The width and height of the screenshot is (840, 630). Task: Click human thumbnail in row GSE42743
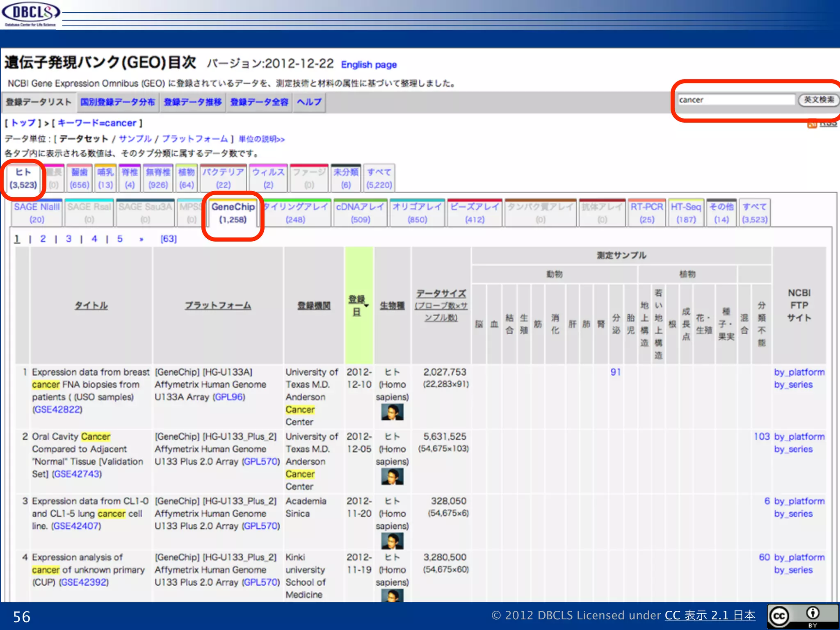click(392, 477)
